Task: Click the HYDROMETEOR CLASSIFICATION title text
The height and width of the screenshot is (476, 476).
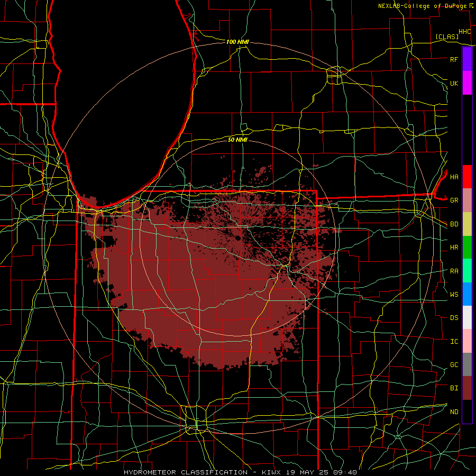Action: [x=186, y=472]
